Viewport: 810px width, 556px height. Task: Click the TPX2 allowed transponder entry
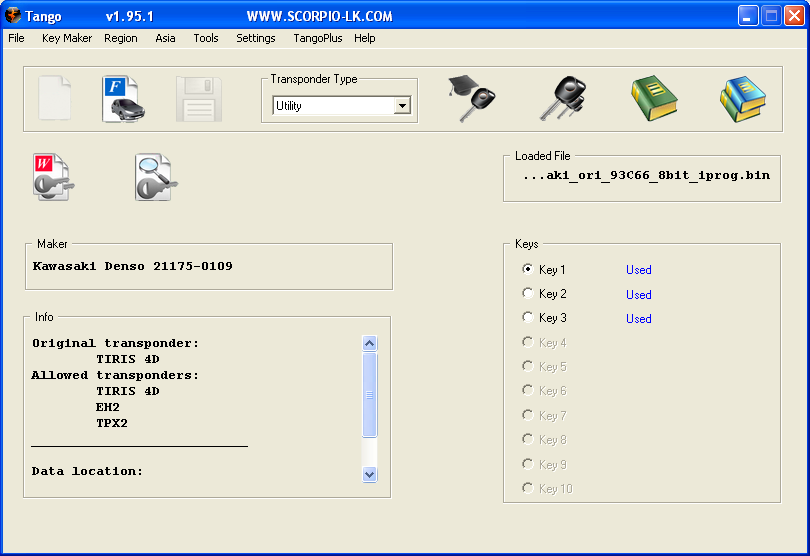click(x=112, y=423)
